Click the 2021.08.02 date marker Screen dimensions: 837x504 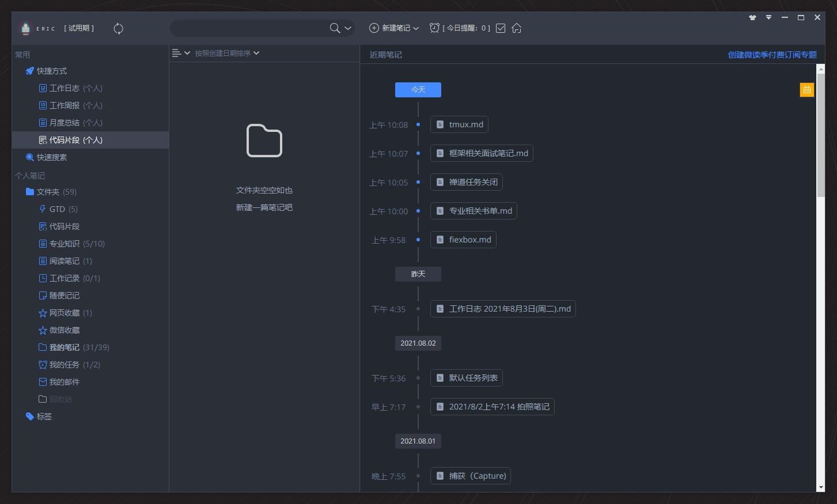418,343
